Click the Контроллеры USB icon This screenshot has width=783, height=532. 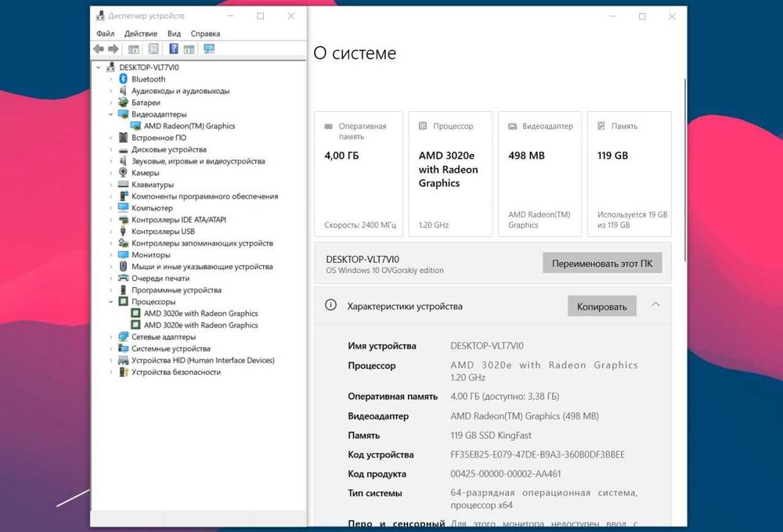124,231
